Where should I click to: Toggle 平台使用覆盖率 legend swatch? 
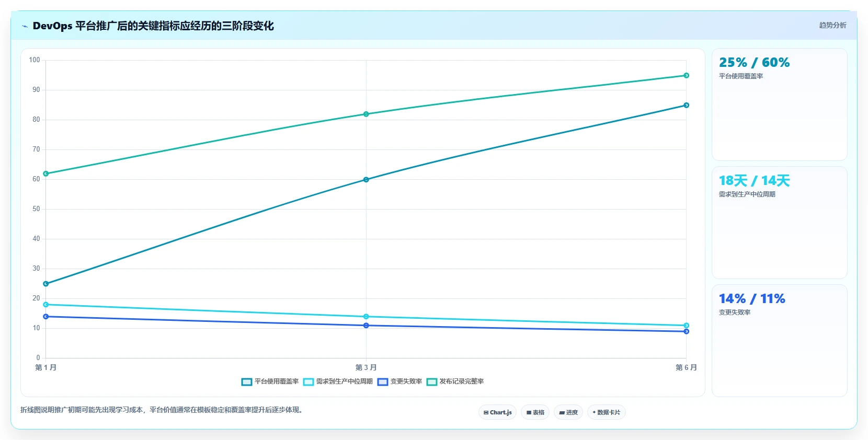(x=247, y=382)
